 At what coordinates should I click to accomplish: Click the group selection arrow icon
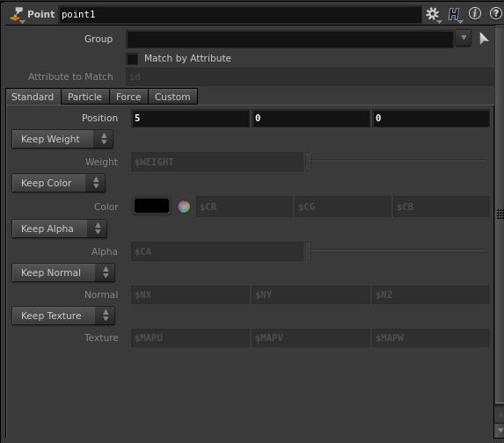click(484, 39)
